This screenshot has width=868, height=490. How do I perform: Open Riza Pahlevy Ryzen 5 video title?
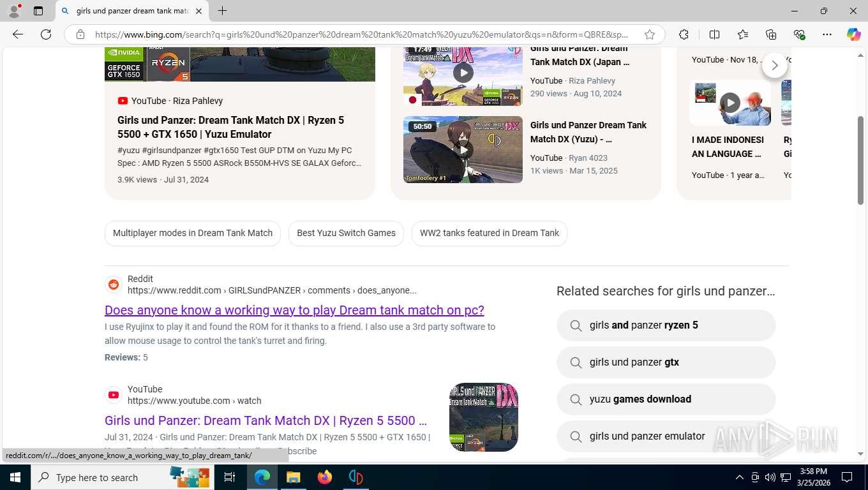click(x=230, y=127)
